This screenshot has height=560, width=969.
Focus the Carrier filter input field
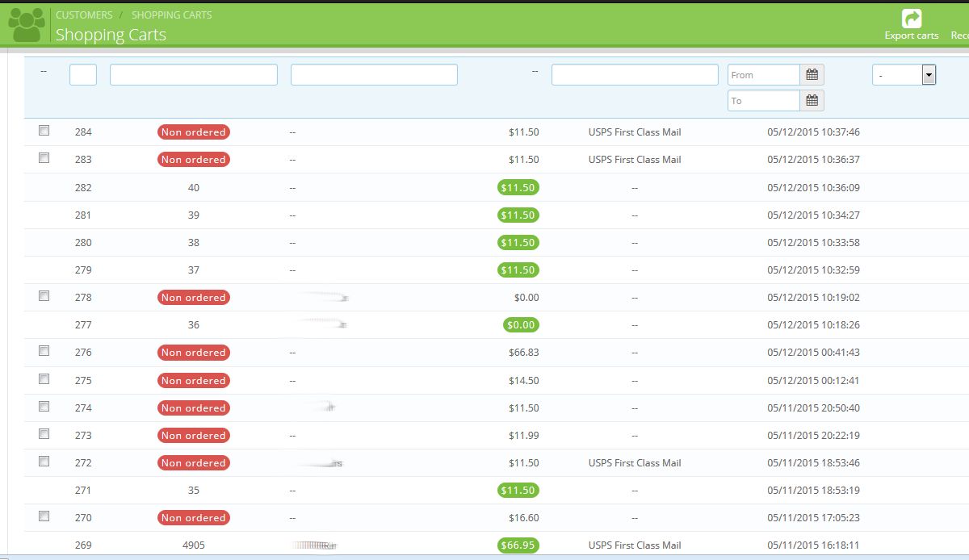point(635,75)
